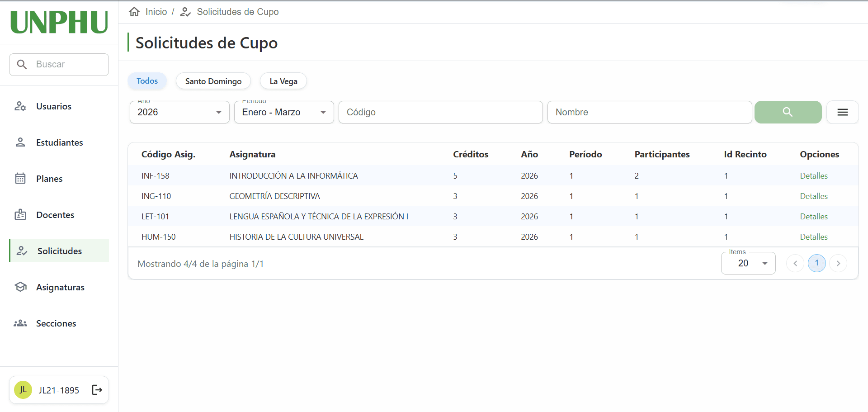Image resolution: width=868 pixels, height=412 pixels.
Task: Click the Año column header
Action: 529,154
